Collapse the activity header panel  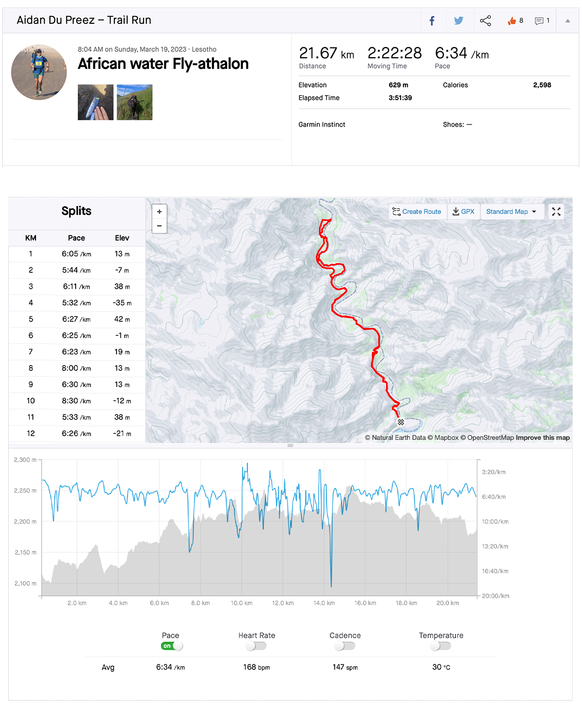[567, 21]
